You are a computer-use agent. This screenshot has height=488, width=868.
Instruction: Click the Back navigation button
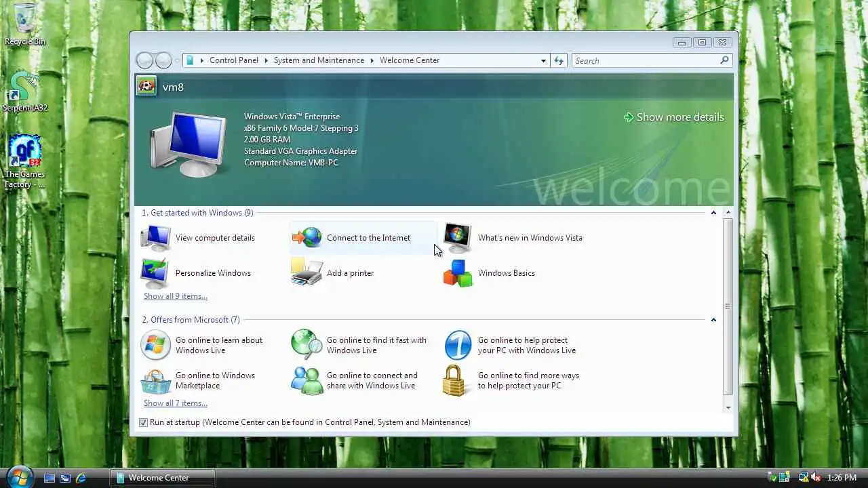(x=144, y=60)
